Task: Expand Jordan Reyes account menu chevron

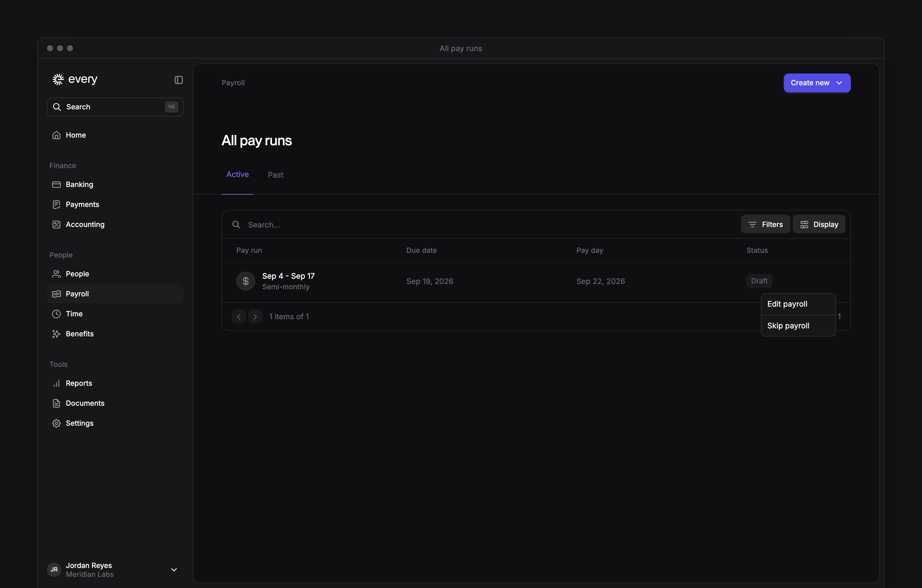Action: coord(174,570)
